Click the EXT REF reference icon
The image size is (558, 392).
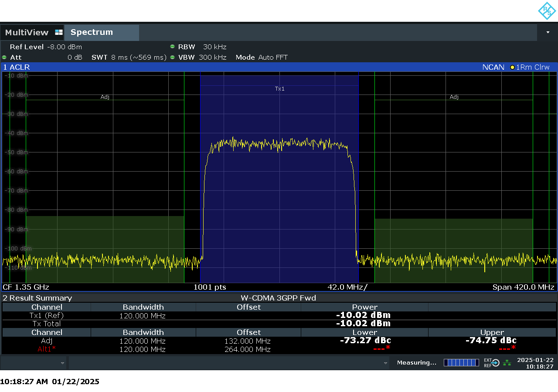pyautogui.click(x=491, y=362)
